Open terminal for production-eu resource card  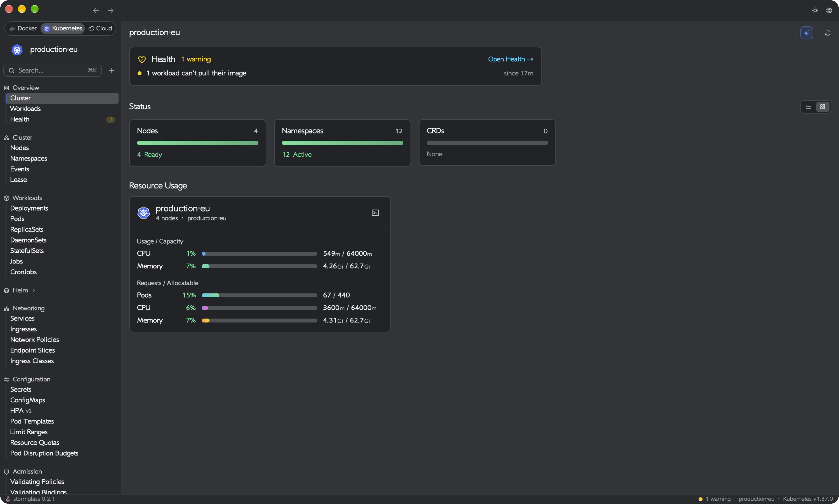click(x=375, y=213)
